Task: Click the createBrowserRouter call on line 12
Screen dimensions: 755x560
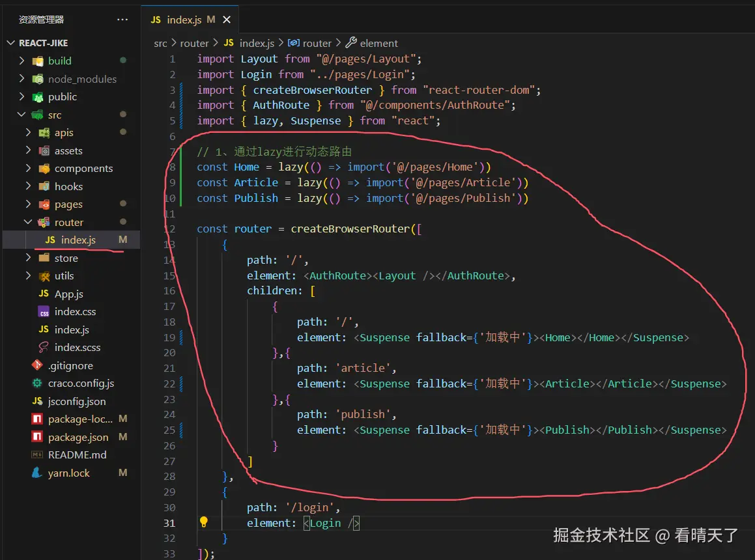Action: [350, 229]
